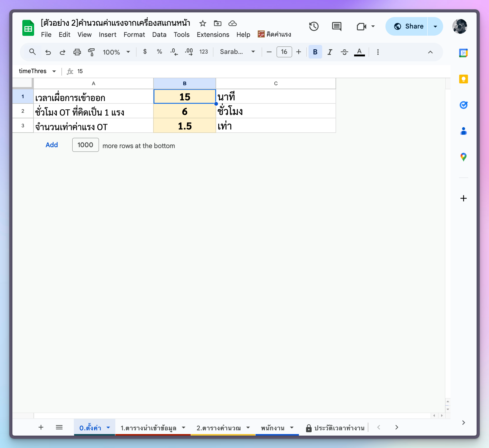
Task: Toggle bold formatting
Action: [315, 52]
